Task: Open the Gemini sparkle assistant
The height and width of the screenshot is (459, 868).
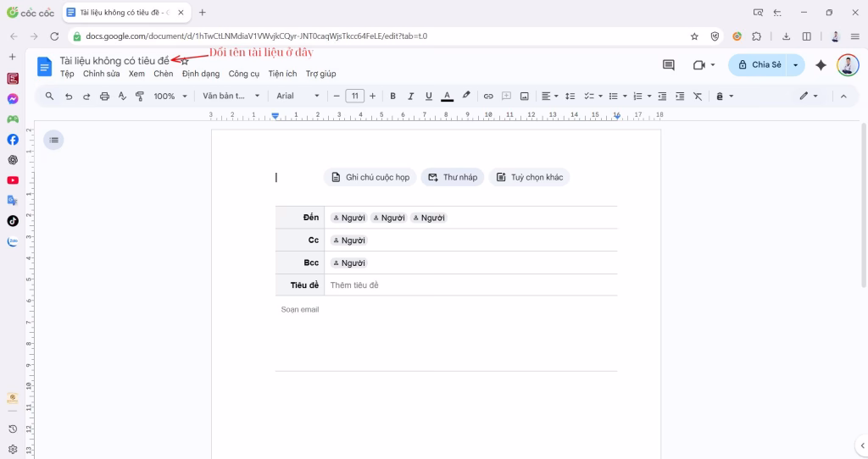Action: (821, 64)
